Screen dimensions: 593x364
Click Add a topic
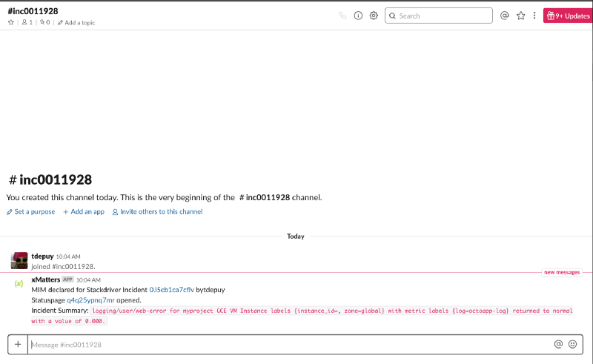tap(76, 23)
